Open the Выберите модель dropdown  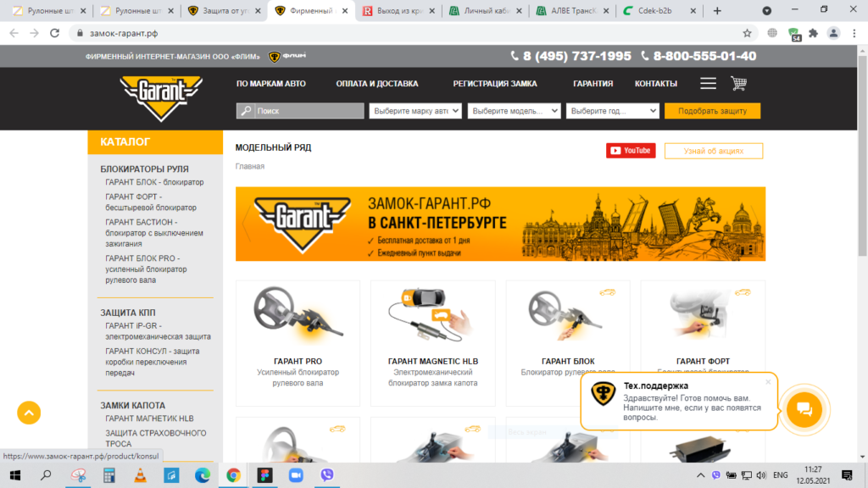coord(514,111)
